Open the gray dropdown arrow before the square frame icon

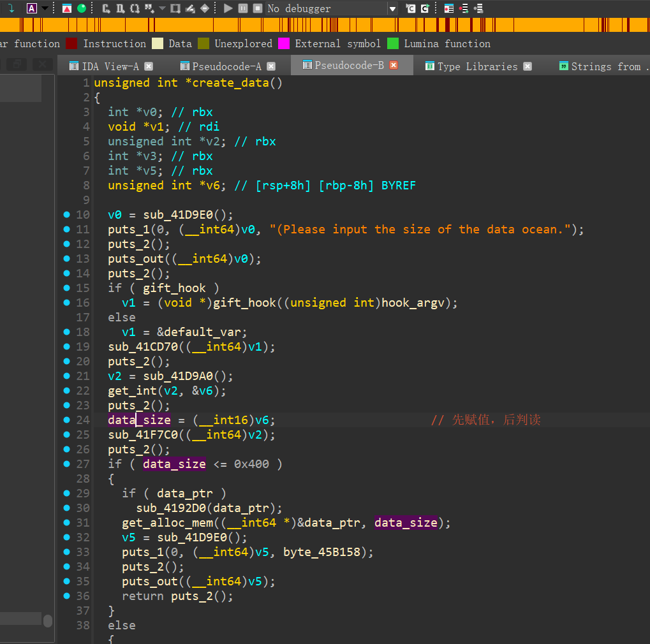(162, 8)
